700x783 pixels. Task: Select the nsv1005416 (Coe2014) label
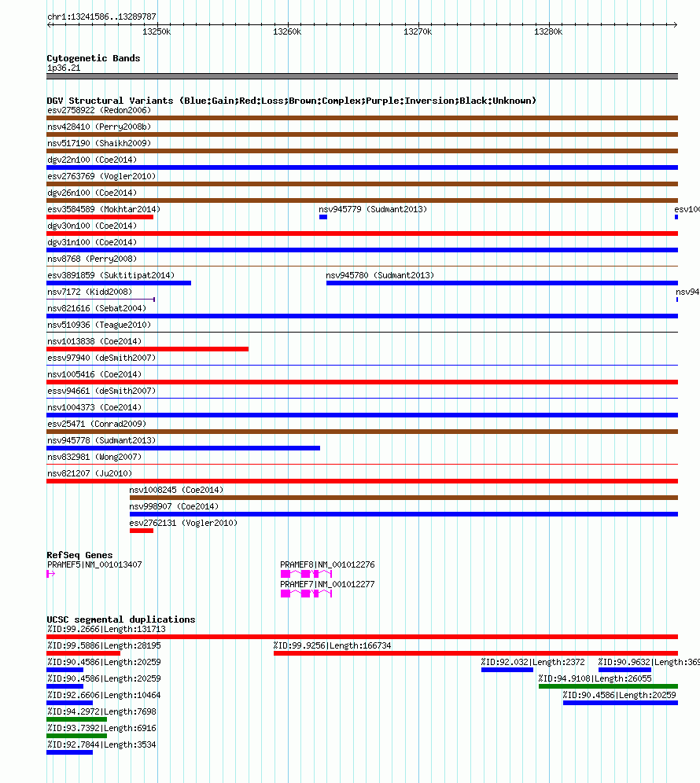[x=94, y=374]
